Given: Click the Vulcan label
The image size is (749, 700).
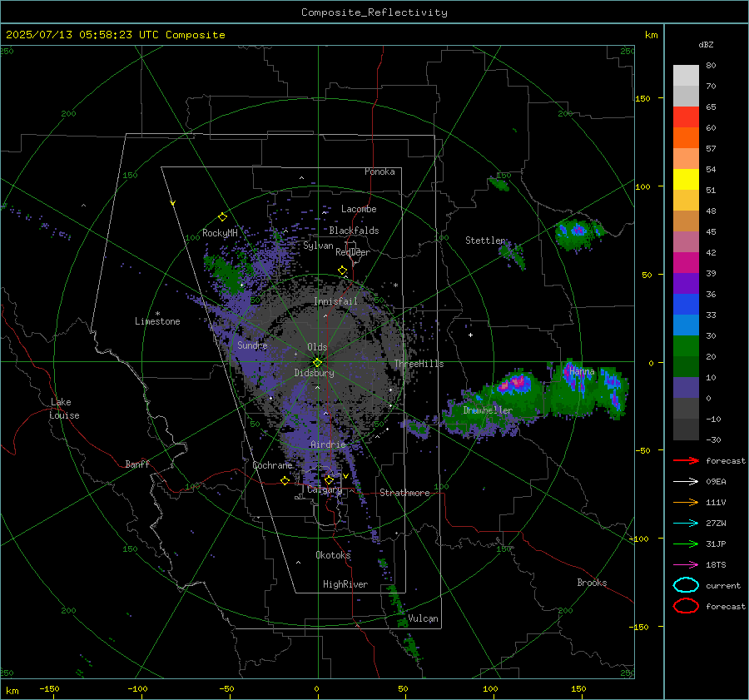Looking at the screenshot, I should (x=423, y=618).
